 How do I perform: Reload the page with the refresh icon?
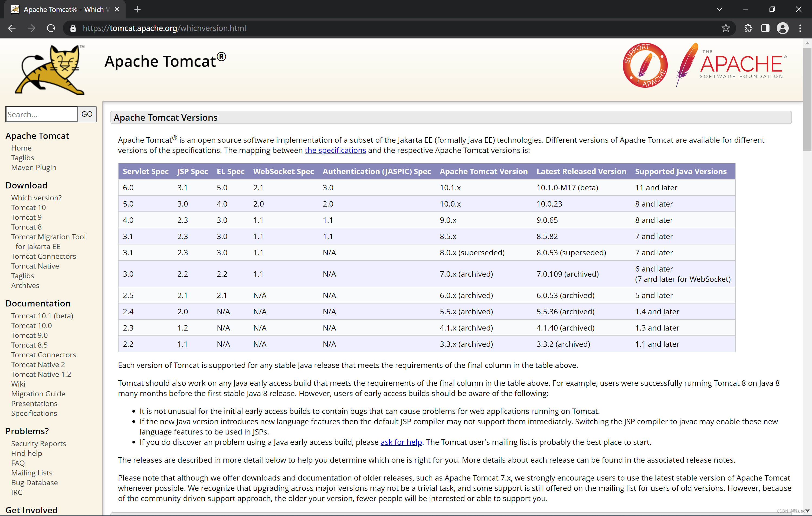click(x=51, y=28)
